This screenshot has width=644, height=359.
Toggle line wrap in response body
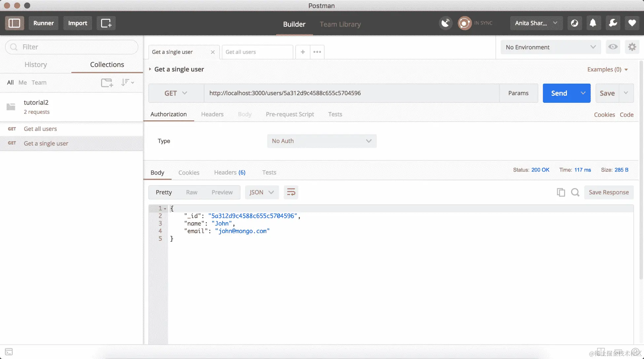pos(291,192)
